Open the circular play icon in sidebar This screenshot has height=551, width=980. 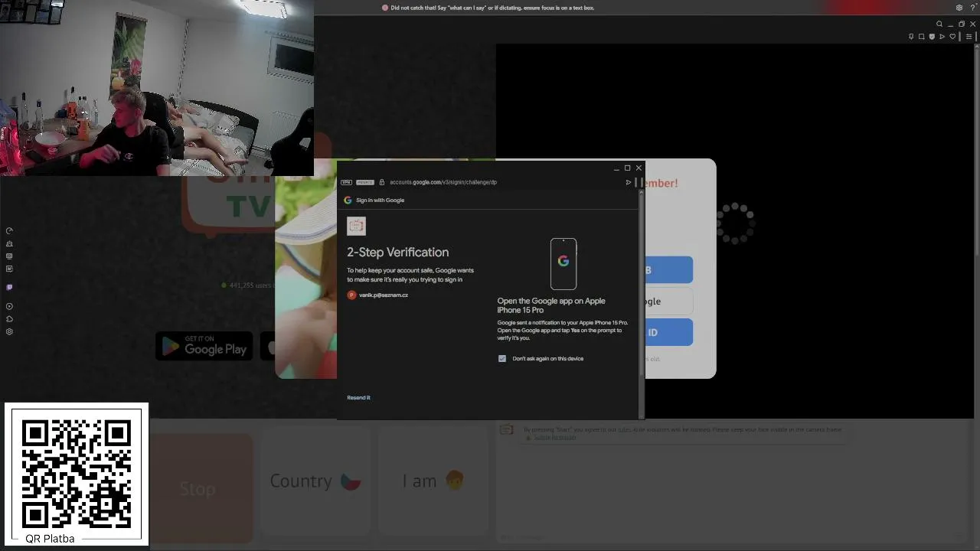[9, 306]
